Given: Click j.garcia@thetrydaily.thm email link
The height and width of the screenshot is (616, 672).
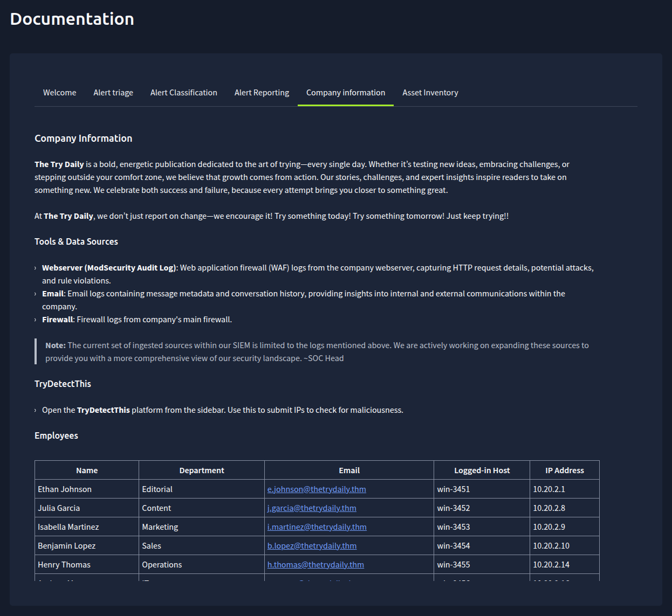Looking at the screenshot, I should click(x=312, y=508).
